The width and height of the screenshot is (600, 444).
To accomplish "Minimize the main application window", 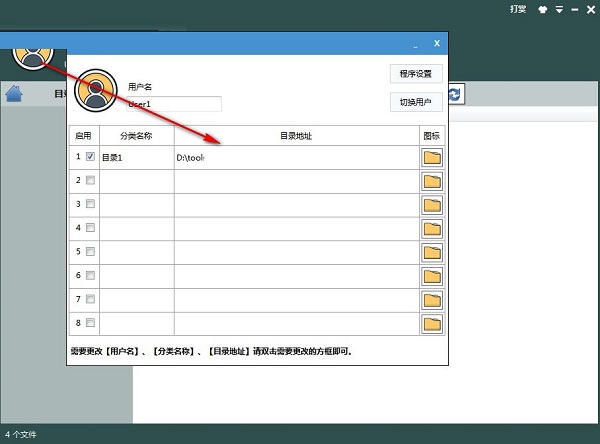I will point(575,10).
